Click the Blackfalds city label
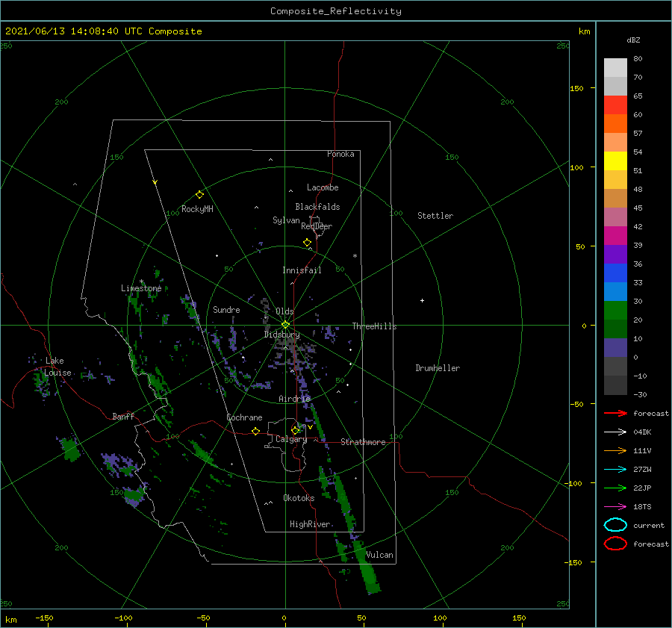This screenshot has height=628, width=672. [317, 207]
